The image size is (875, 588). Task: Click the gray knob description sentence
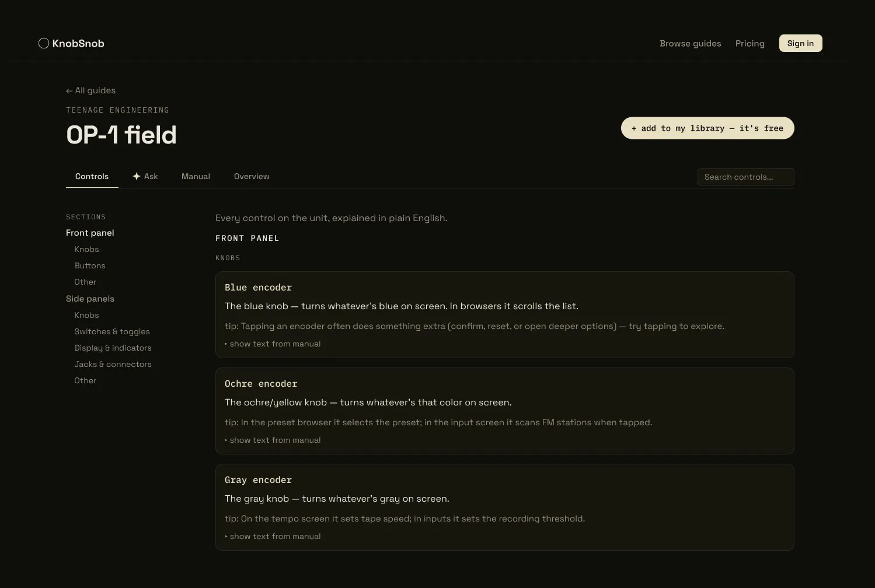click(x=337, y=499)
